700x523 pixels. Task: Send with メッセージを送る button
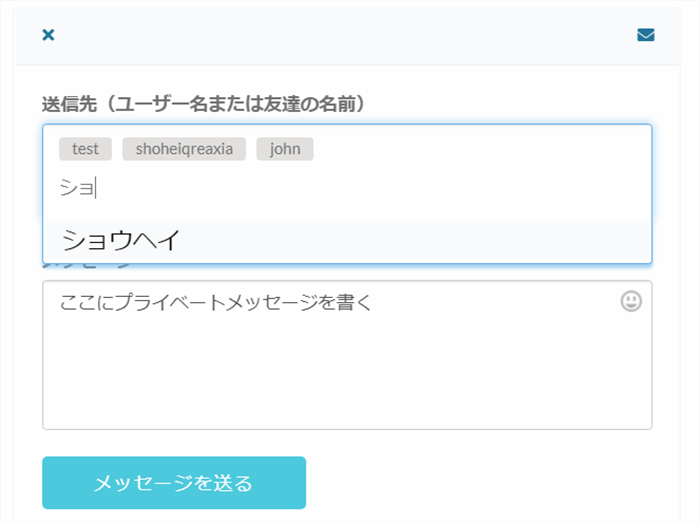click(x=174, y=482)
